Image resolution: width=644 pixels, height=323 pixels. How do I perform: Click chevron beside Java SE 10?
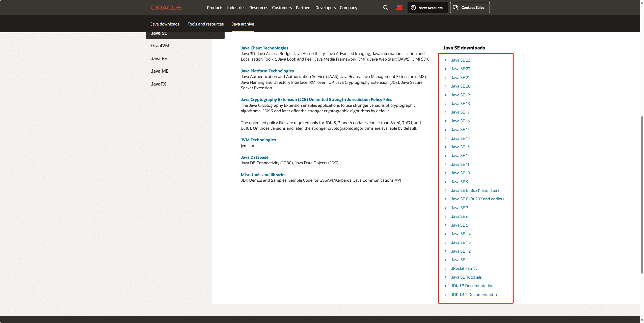point(446,173)
